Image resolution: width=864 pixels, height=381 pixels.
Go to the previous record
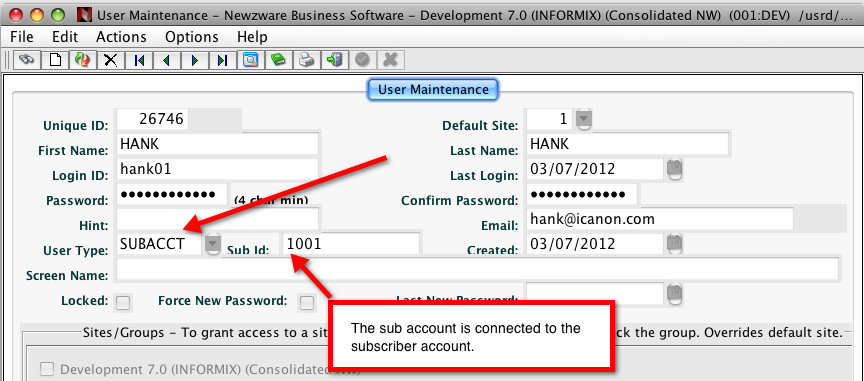pos(166,60)
